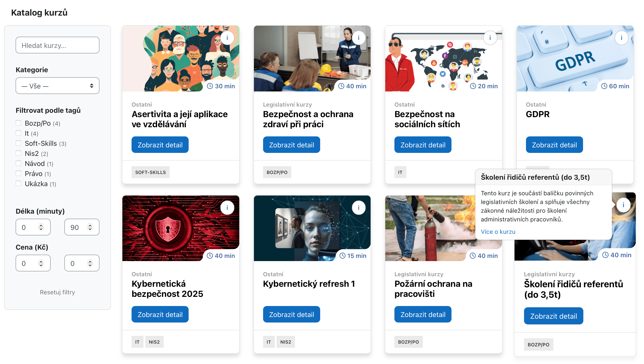644x364 pixels.
Task: Select the SOFT-SKILLS tag on Asertivita card
Action: 151,172
